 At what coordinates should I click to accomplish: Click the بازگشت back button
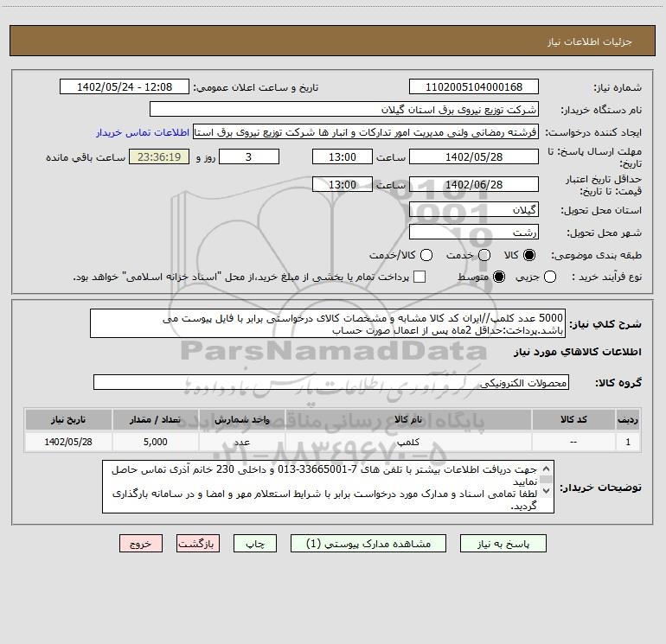pyautogui.click(x=198, y=544)
